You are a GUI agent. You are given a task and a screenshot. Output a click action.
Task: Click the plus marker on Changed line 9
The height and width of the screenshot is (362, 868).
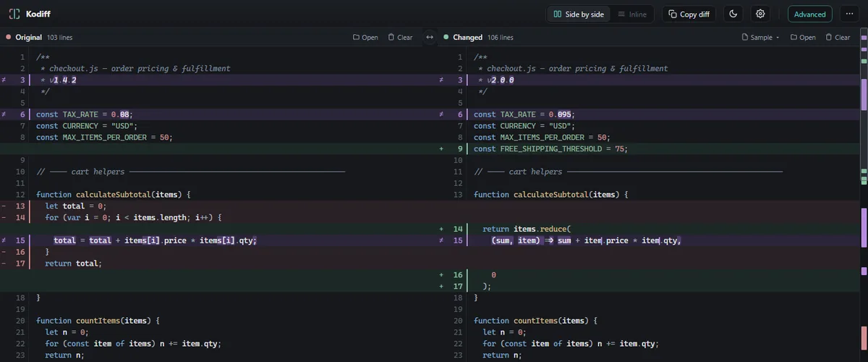(x=441, y=148)
